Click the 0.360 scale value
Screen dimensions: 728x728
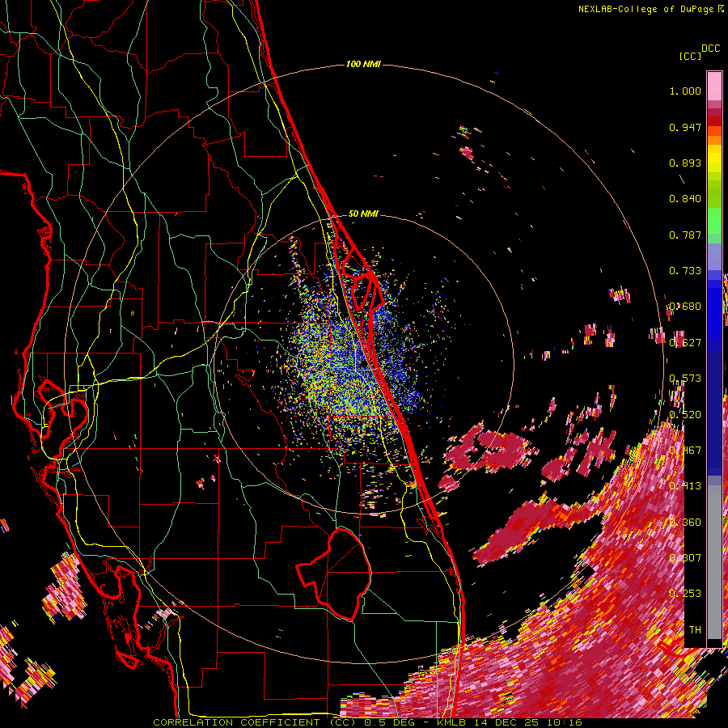(685, 523)
